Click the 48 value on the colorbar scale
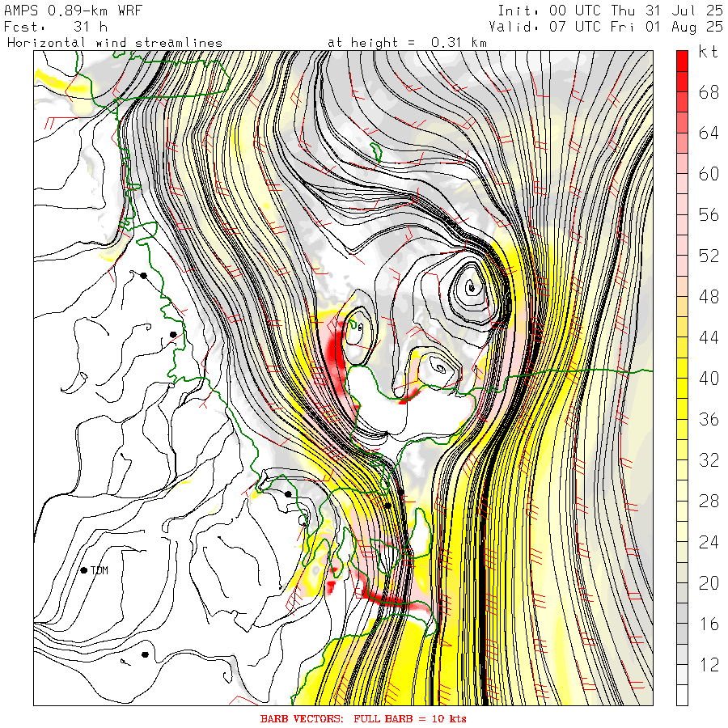This screenshot has width=728, height=728. (x=709, y=297)
